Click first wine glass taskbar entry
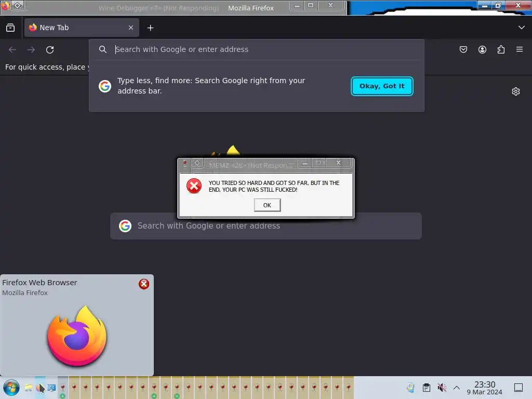Screen dimensions: 532x399 (x=63, y=388)
